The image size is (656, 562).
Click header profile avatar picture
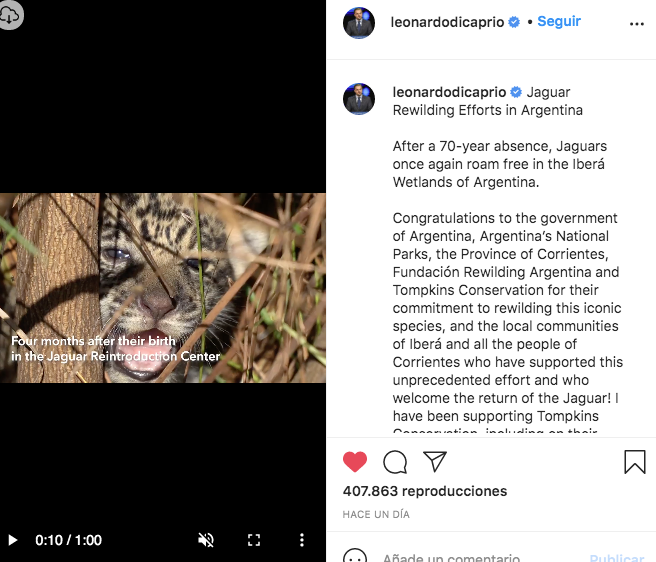[x=359, y=23]
